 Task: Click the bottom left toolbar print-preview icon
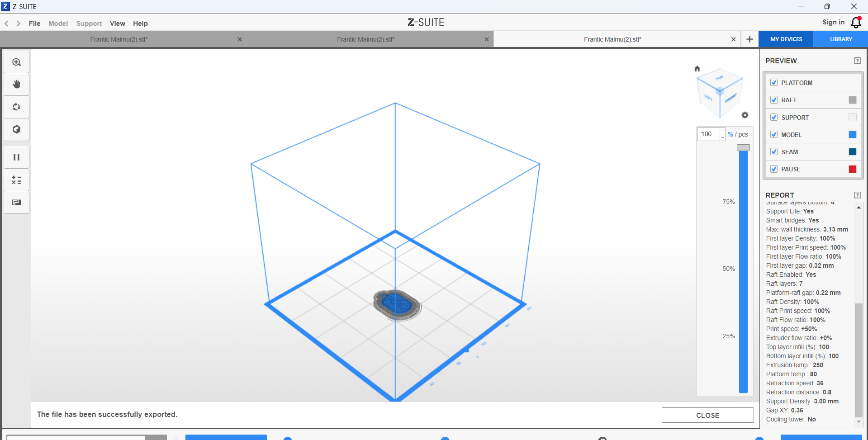17,203
